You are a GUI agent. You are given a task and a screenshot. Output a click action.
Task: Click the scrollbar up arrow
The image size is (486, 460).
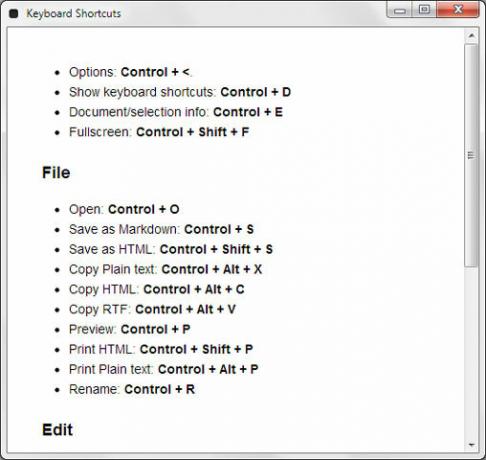pyautogui.click(x=471, y=36)
